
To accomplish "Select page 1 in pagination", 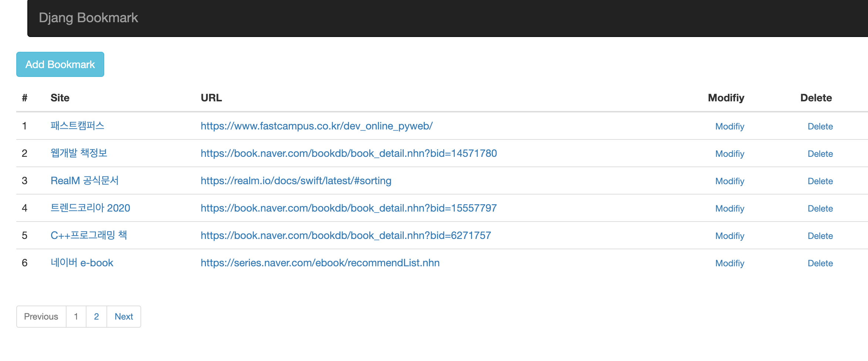I will click(76, 317).
